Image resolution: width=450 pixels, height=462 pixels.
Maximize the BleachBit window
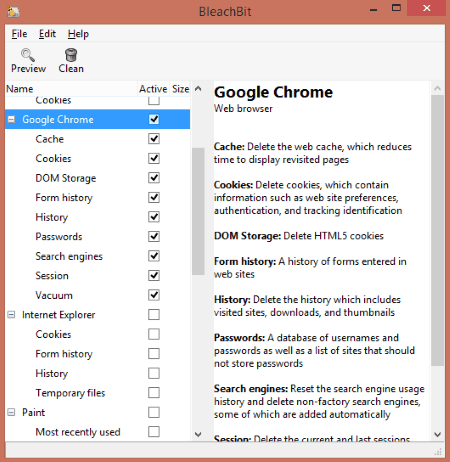[x=396, y=8]
